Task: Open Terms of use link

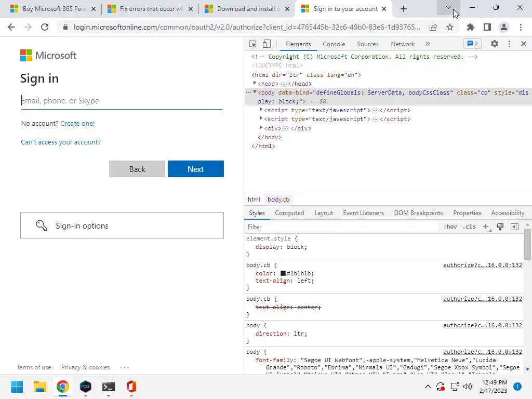Action: point(34,367)
